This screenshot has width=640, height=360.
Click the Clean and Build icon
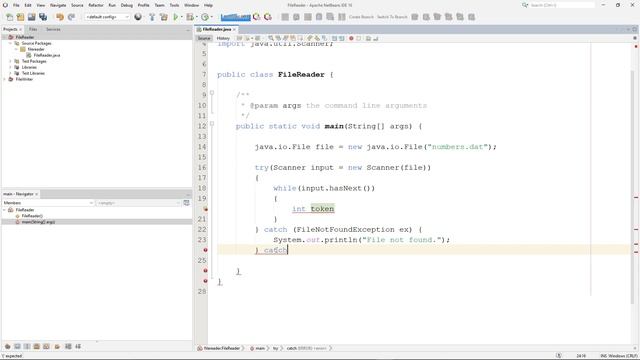click(x=164, y=17)
